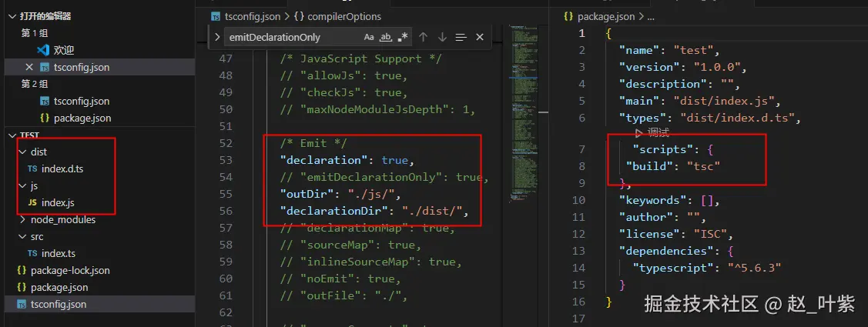Viewport: 868px width, 327px height.
Task: Click commented "sourceMap": true line
Action: (x=351, y=245)
